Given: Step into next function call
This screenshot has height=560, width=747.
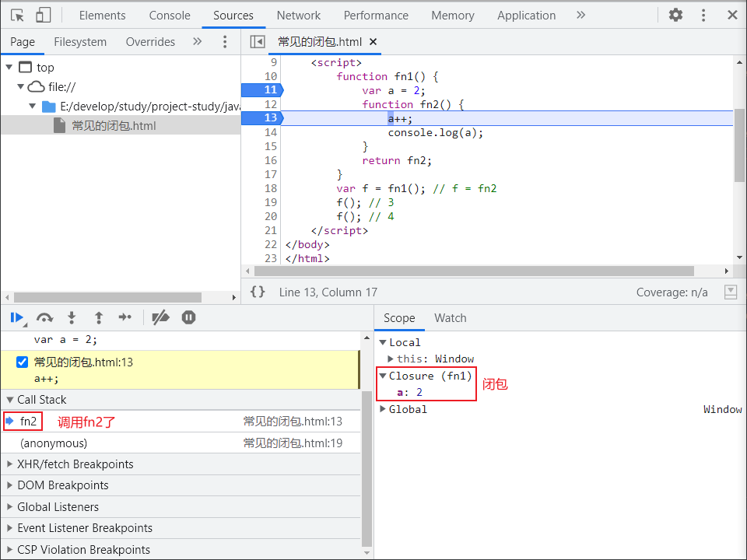Looking at the screenshot, I should (x=72, y=317).
